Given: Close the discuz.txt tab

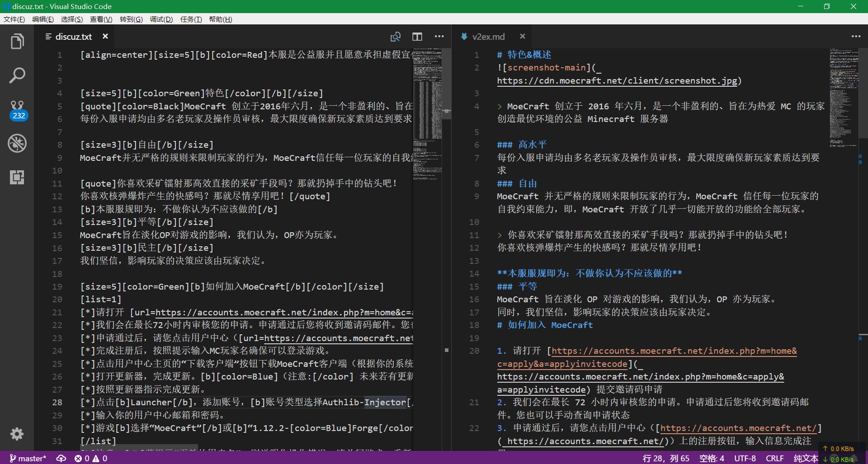Looking at the screenshot, I should 105,36.
